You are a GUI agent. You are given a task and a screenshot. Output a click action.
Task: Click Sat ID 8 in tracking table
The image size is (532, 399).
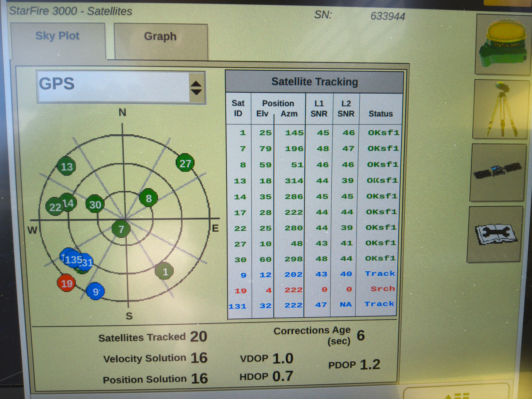coord(243,165)
